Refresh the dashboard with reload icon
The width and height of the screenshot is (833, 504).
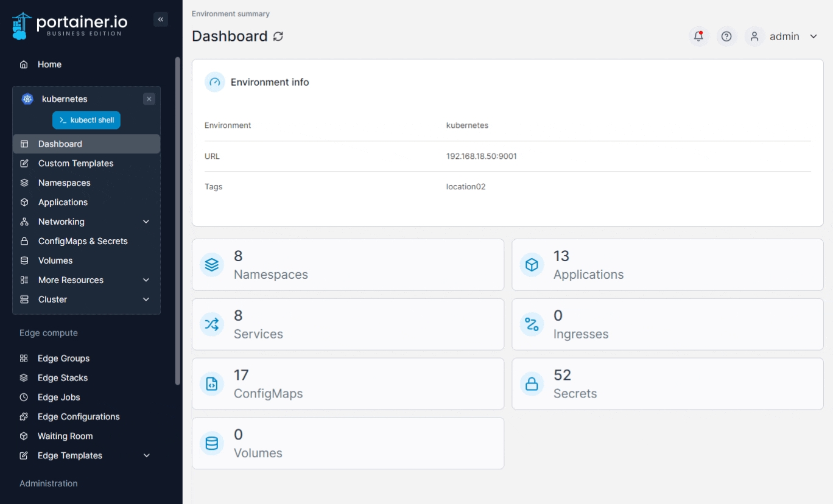[x=278, y=37]
